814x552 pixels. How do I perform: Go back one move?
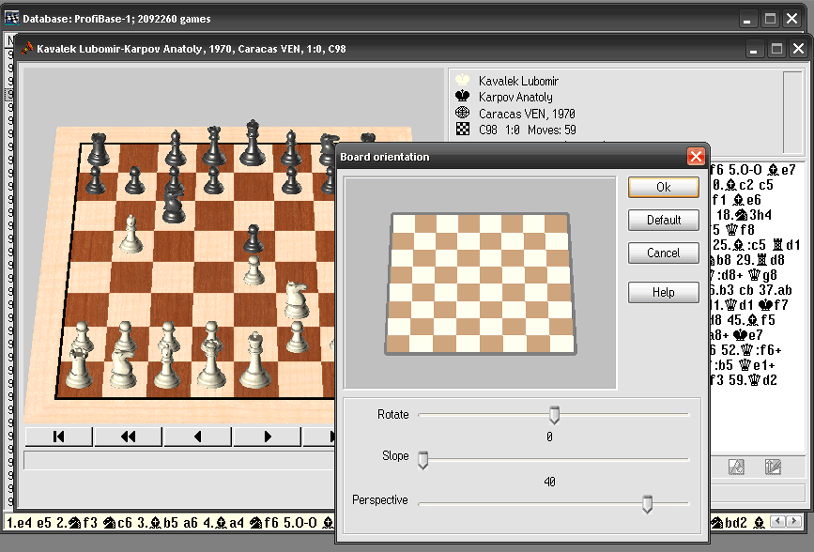[197, 437]
